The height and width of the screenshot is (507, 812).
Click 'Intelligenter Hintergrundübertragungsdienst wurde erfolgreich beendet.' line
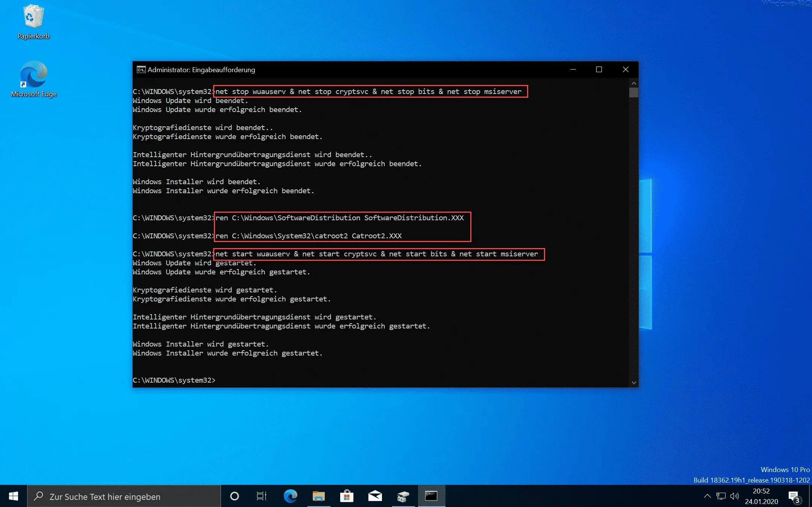coord(277,163)
